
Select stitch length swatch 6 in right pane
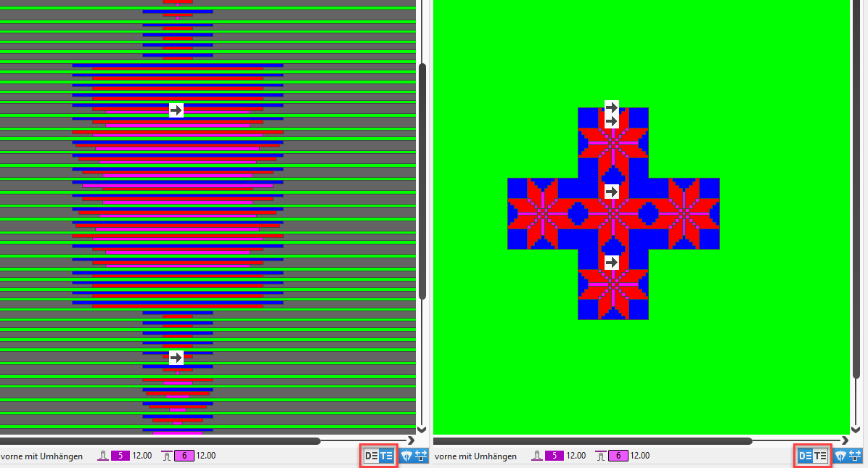[618, 456]
